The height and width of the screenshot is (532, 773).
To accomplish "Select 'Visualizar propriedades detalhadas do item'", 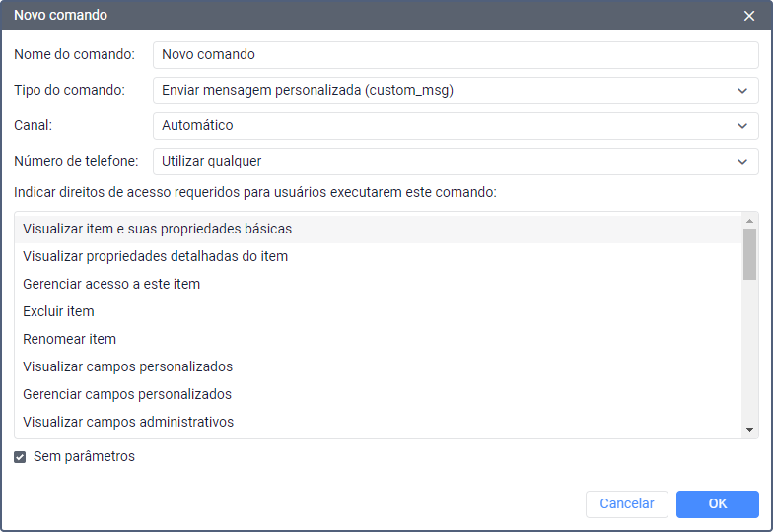I will (x=156, y=256).
